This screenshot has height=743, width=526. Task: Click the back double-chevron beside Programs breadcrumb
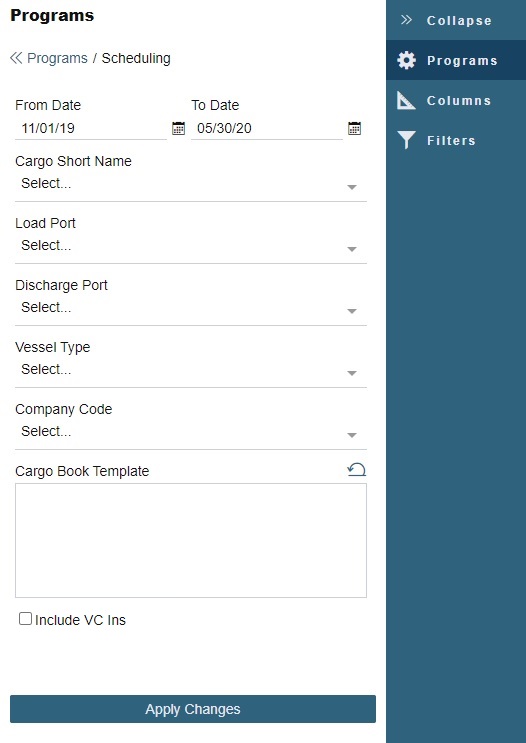point(16,58)
